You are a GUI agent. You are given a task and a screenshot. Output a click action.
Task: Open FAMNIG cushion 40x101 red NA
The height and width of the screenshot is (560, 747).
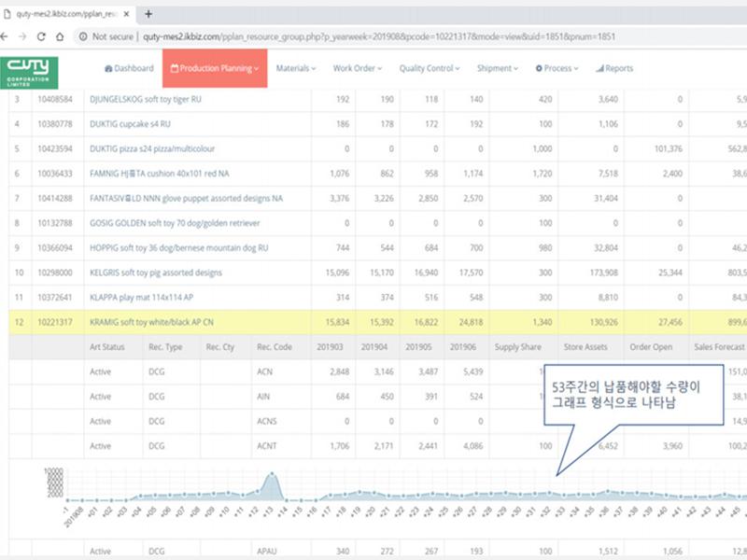(x=159, y=174)
